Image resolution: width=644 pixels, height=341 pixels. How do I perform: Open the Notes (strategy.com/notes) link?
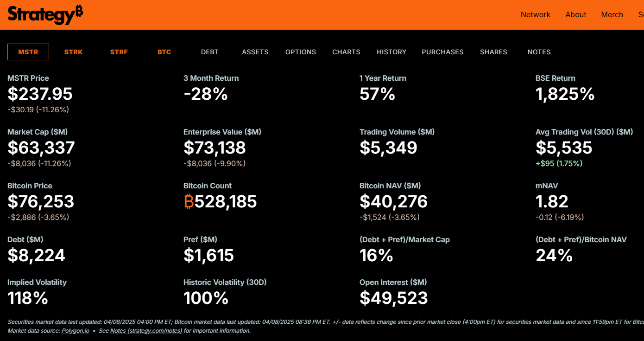coord(146,331)
